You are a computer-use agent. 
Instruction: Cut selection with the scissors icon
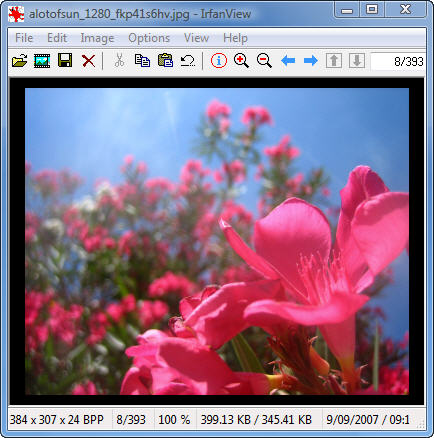[x=119, y=61]
